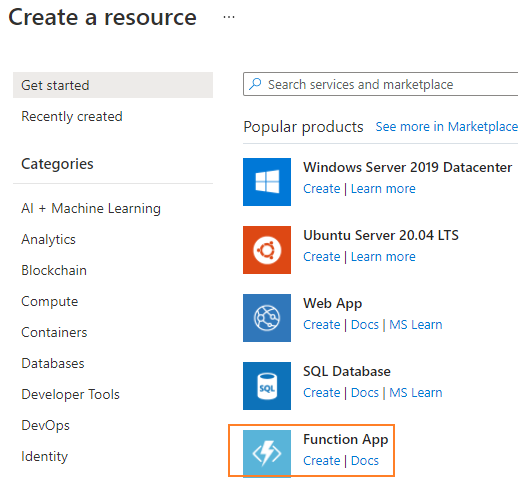Click the SQL Database title text

click(347, 371)
